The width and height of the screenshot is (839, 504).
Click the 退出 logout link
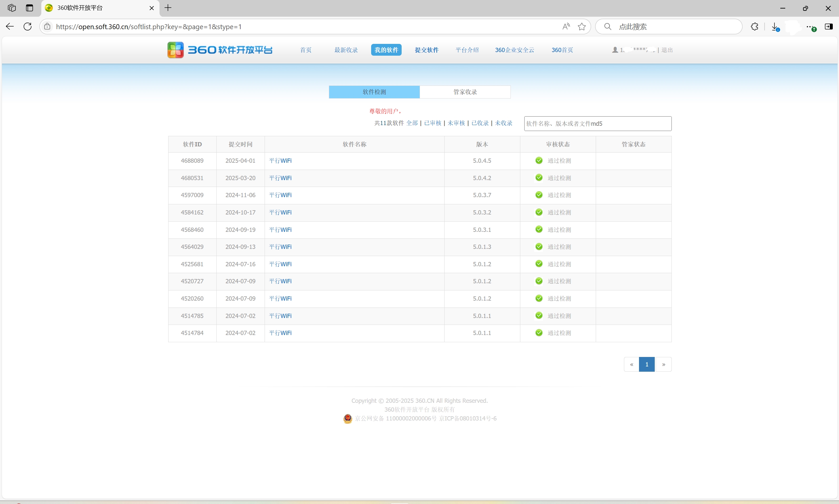[667, 50]
